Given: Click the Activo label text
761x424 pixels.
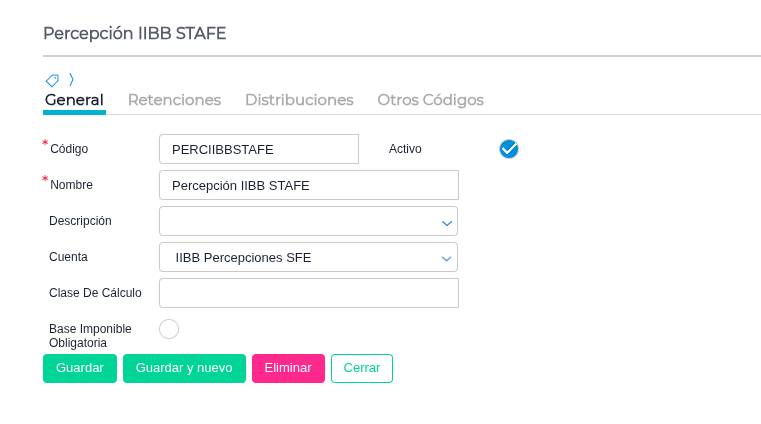Looking at the screenshot, I should [x=405, y=149].
